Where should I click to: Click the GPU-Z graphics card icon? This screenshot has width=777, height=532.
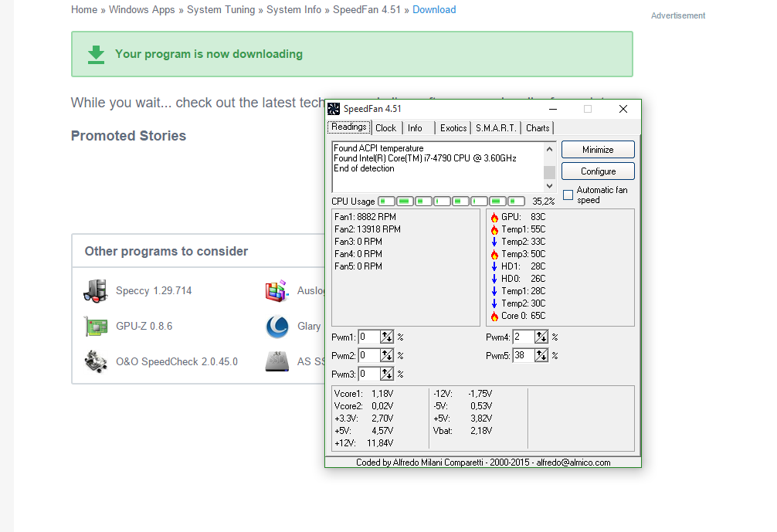click(96, 327)
